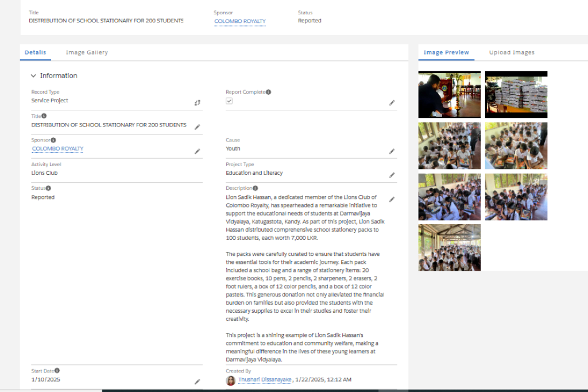Click 'Reported' status value in header
Image resolution: width=588 pixels, height=392 pixels.
pos(310,21)
